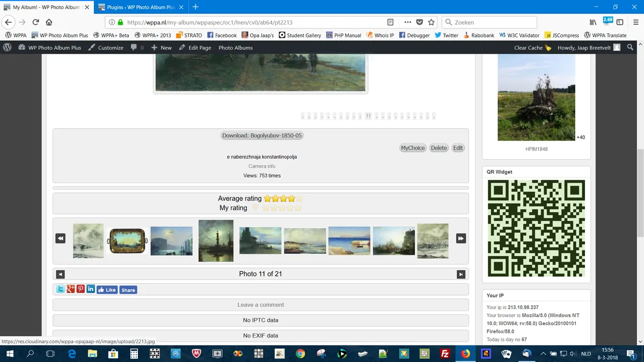The image size is (644, 362).
Task: Click the Edit photo button
Action: pyautogui.click(x=458, y=148)
